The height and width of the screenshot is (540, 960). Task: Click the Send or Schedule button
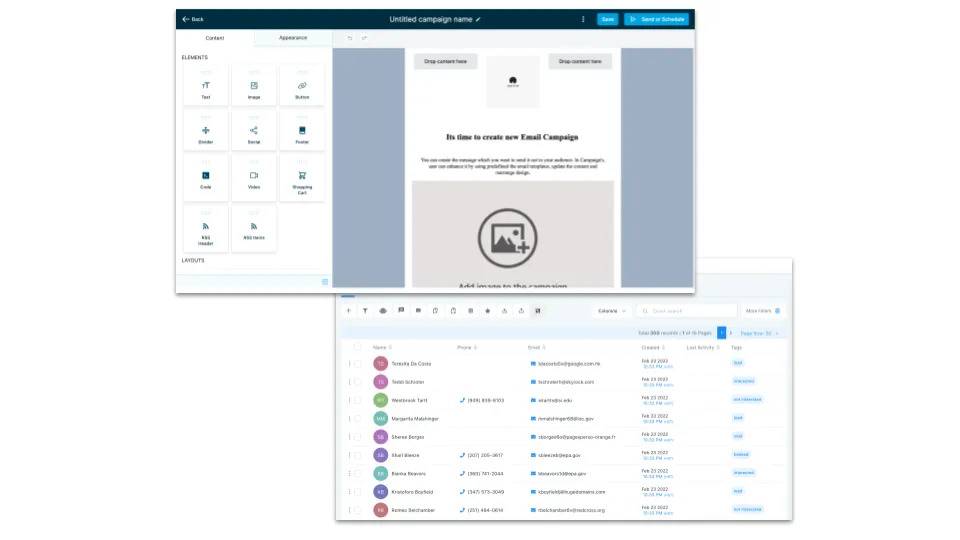pos(657,20)
